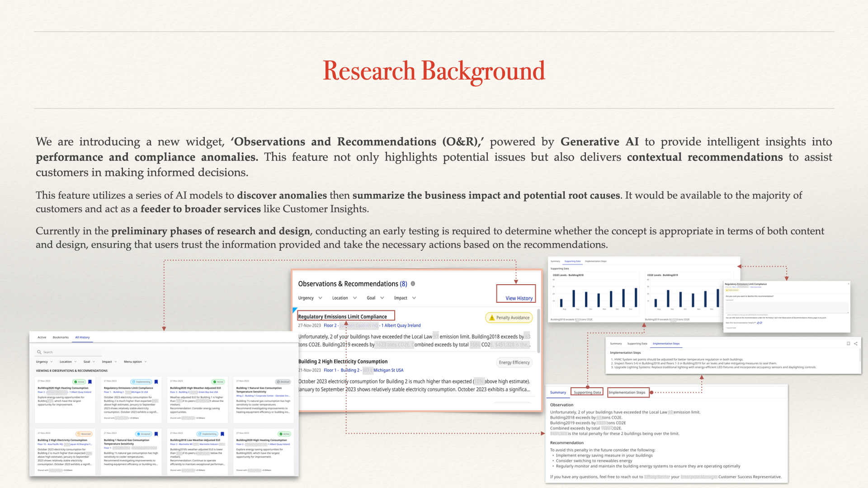Click the share icon in the Implementation Steps panel
Viewport: 868px width, 488px height.
[x=855, y=343]
